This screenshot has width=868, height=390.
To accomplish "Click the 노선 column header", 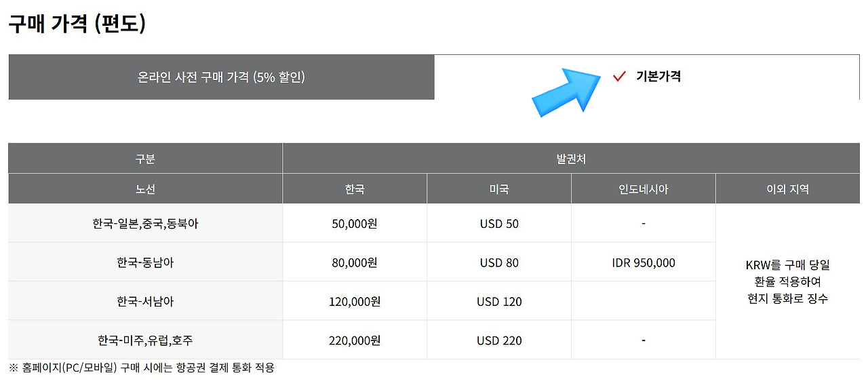I will pos(145,189).
